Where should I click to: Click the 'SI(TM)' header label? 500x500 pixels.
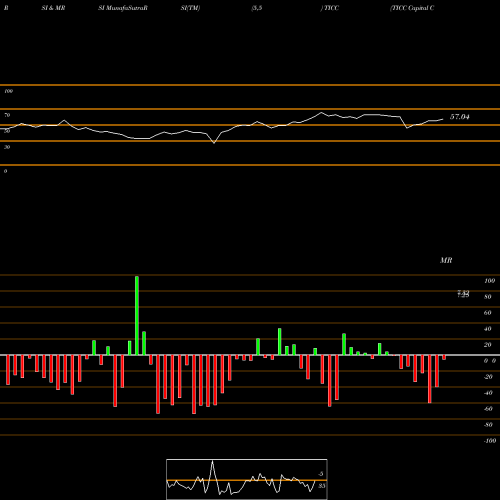(x=190, y=8)
